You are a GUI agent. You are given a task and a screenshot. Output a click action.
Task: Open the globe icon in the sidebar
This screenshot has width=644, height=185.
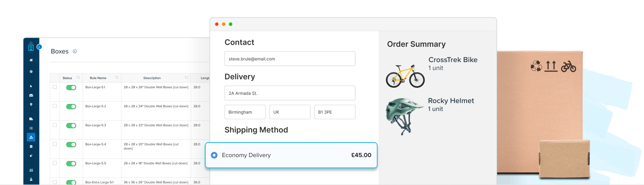(x=31, y=72)
